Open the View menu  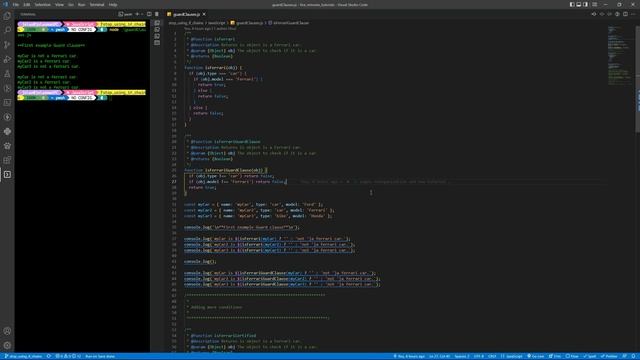59,4
